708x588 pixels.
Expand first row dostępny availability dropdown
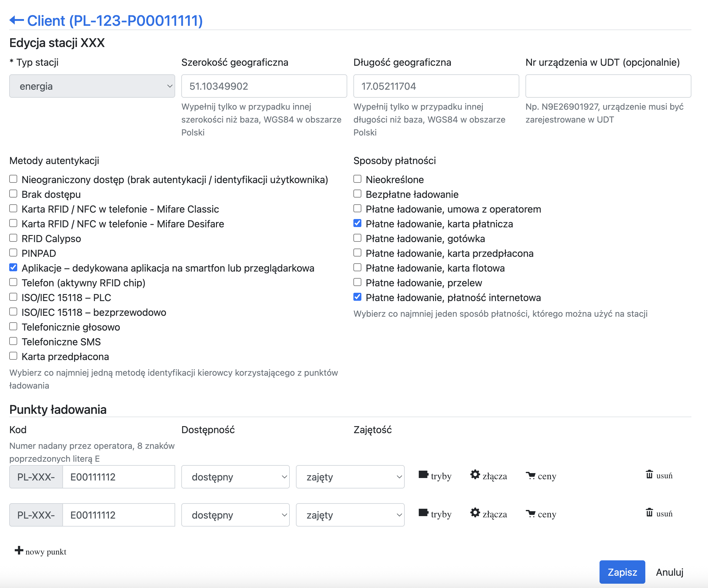point(235,477)
